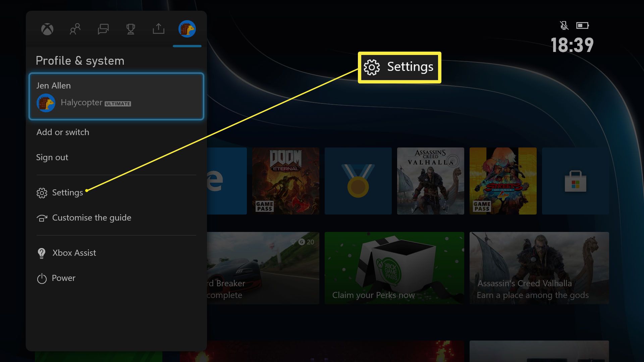The width and height of the screenshot is (644, 362).
Task: Open Assassin's Creed Valhalla promo card
Action: (x=539, y=268)
